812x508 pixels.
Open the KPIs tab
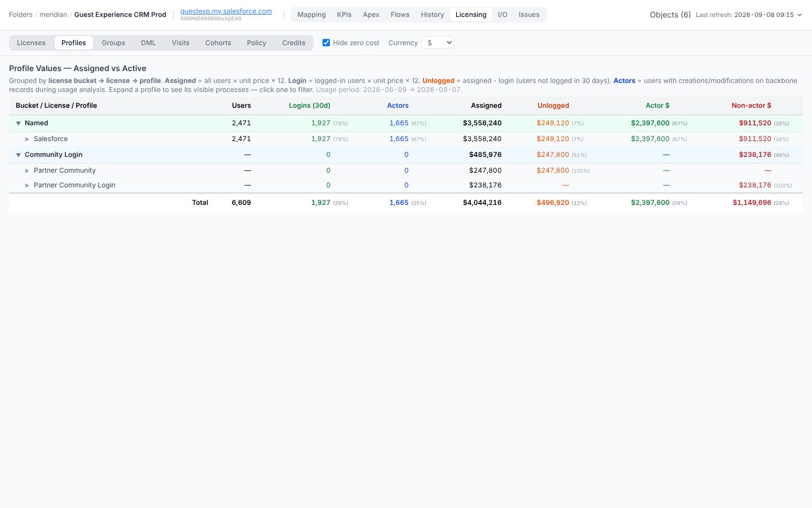coord(344,15)
